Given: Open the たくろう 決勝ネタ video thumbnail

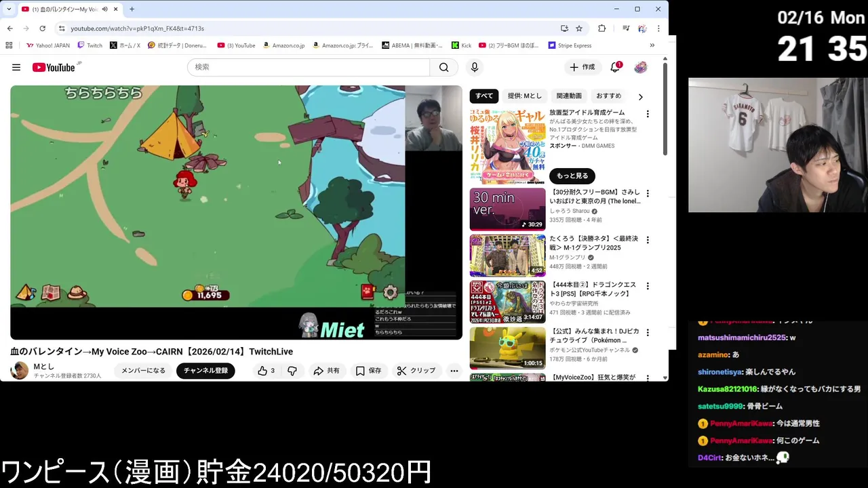Looking at the screenshot, I should click(x=508, y=256).
